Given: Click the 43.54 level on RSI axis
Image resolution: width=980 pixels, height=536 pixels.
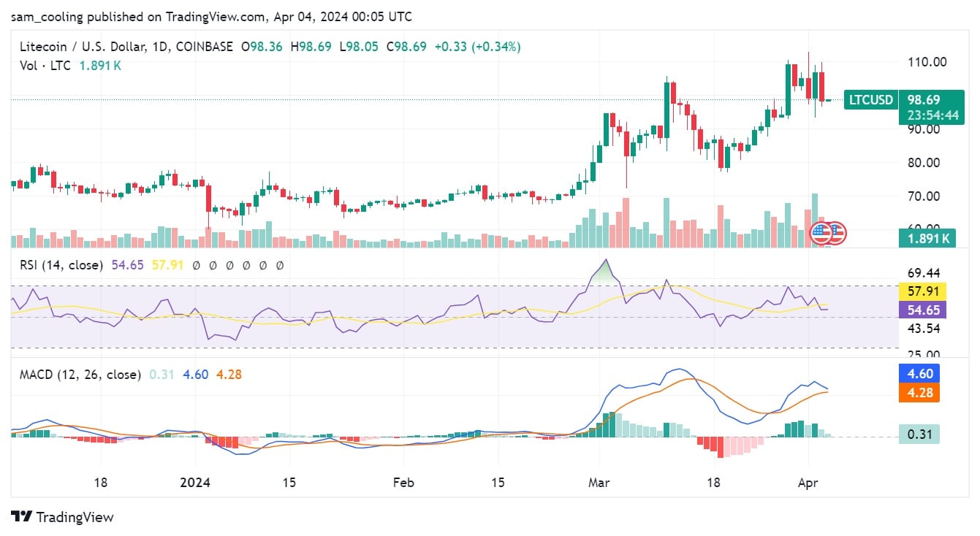Looking at the screenshot, I should pos(923,329).
